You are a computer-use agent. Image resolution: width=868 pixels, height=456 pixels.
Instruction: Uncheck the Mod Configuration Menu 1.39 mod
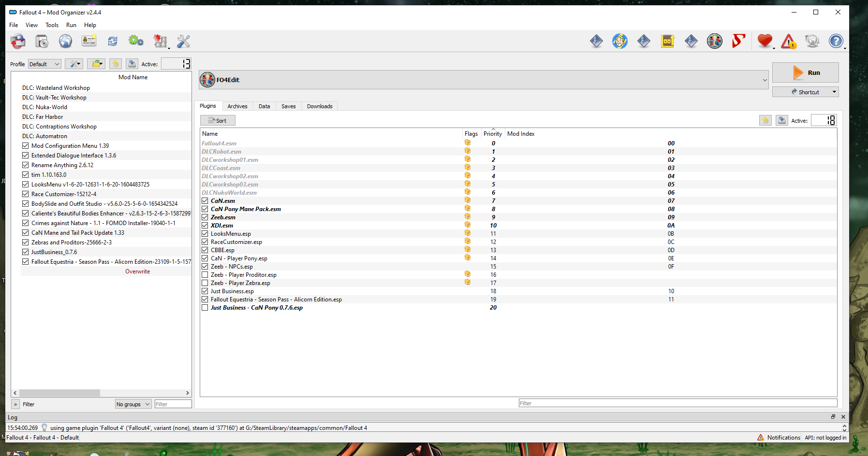coord(25,146)
